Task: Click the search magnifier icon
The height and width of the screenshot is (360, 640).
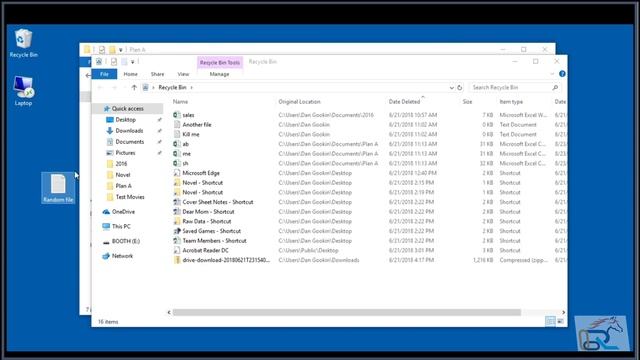Action: click(555, 87)
